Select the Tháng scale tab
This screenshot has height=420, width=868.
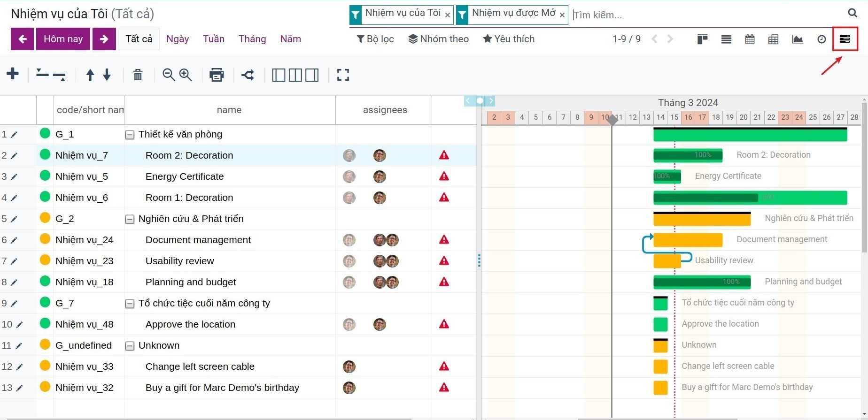252,39
